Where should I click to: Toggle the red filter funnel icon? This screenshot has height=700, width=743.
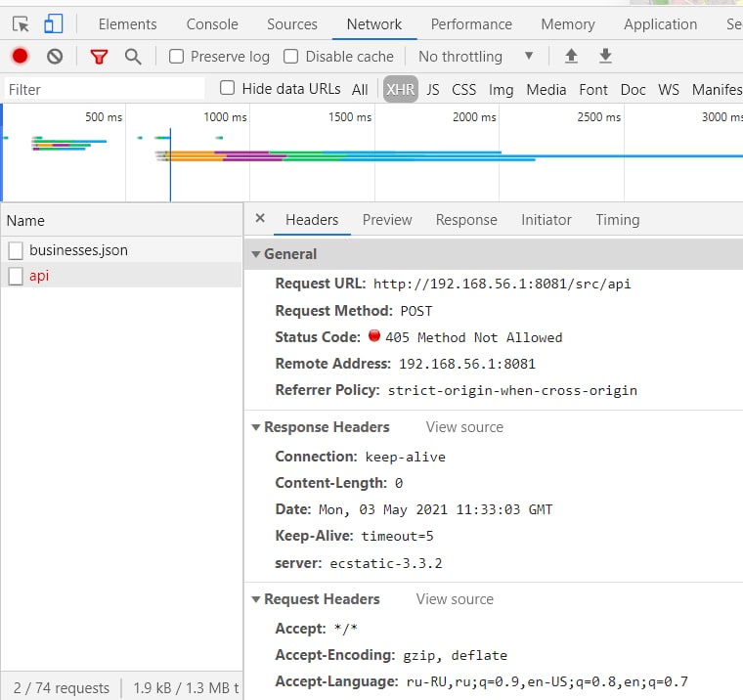99,57
